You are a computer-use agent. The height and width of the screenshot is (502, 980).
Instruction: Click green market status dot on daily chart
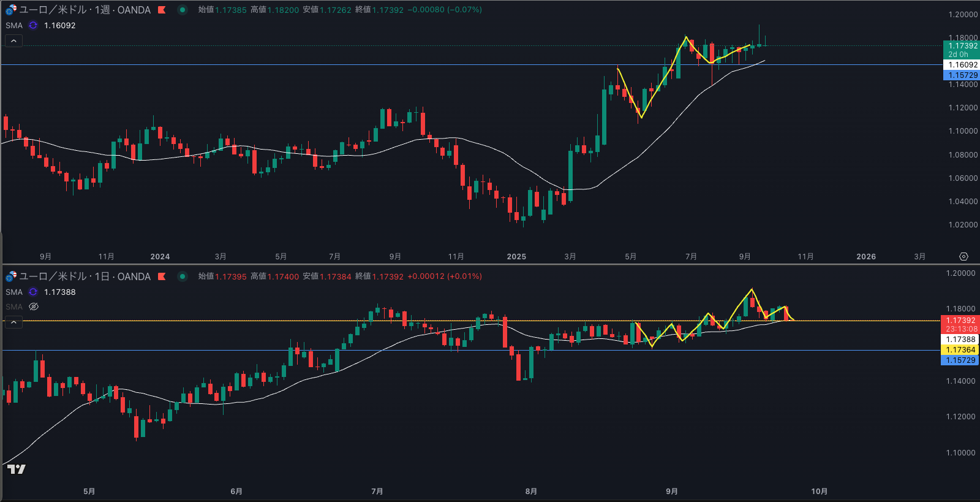pyautogui.click(x=183, y=276)
